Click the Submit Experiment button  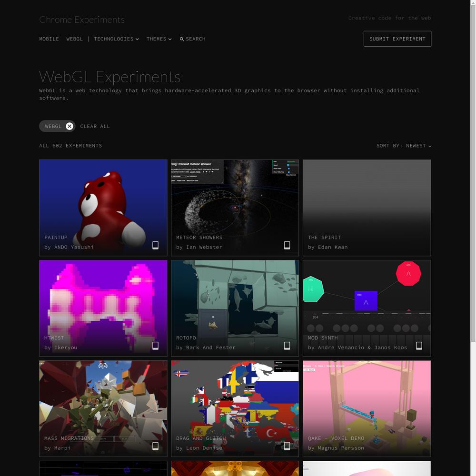[x=397, y=39]
